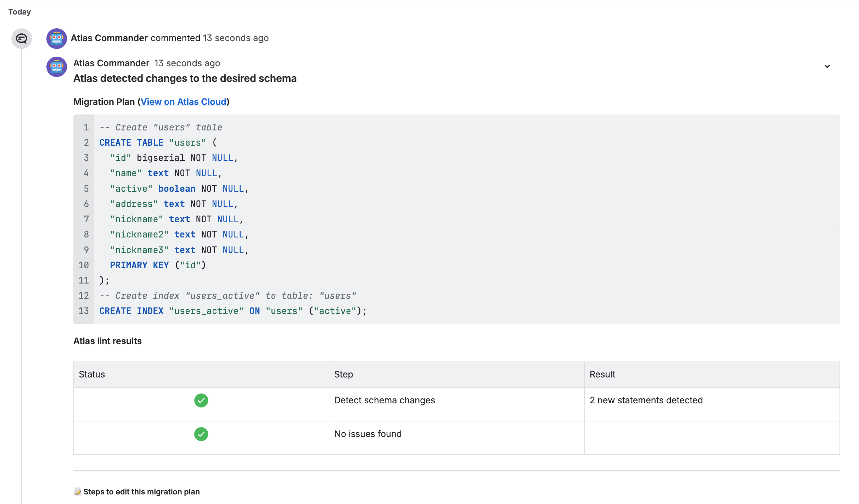Expand Steps to edit this migration plan

click(141, 492)
